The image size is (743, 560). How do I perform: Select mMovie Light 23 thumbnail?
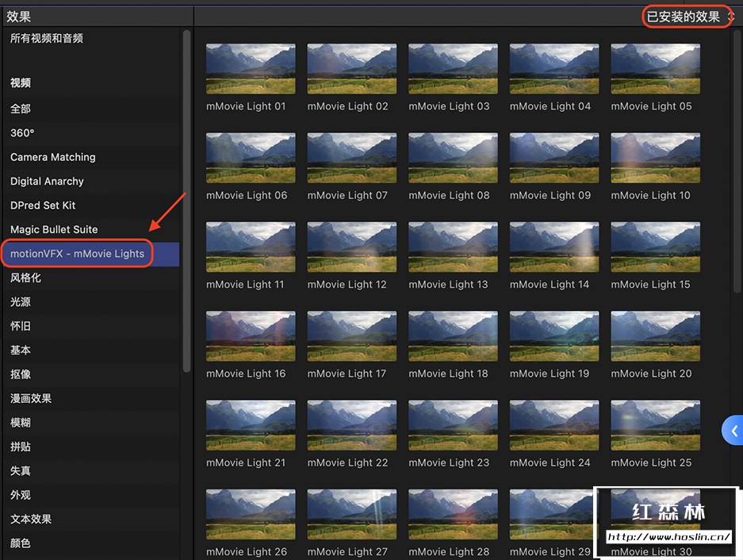pos(453,425)
